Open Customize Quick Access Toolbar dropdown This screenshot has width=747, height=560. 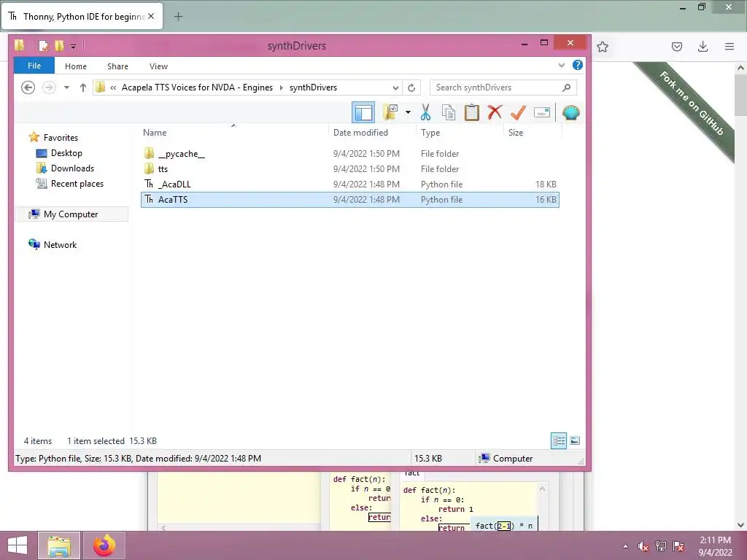73,46
